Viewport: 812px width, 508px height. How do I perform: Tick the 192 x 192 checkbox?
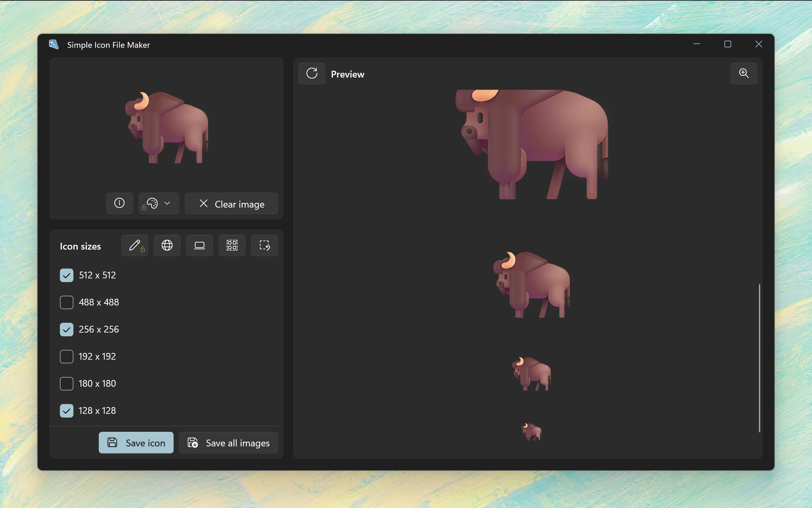67,357
